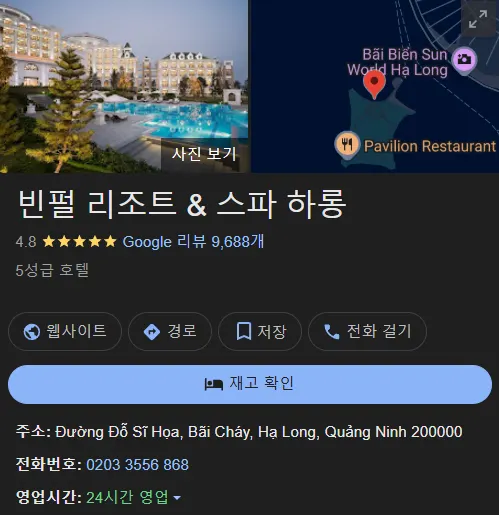Open the Google 리뷰 9,688개 link
The width and height of the screenshot is (499, 515).
point(193,241)
